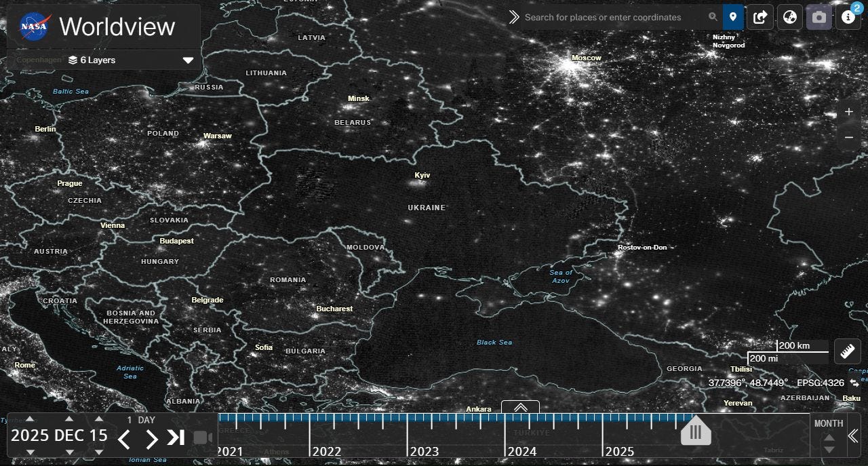Toggle coordinate format next to EPSG:4326
Image resolution: width=868 pixels, height=466 pixels.
pos(853,383)
